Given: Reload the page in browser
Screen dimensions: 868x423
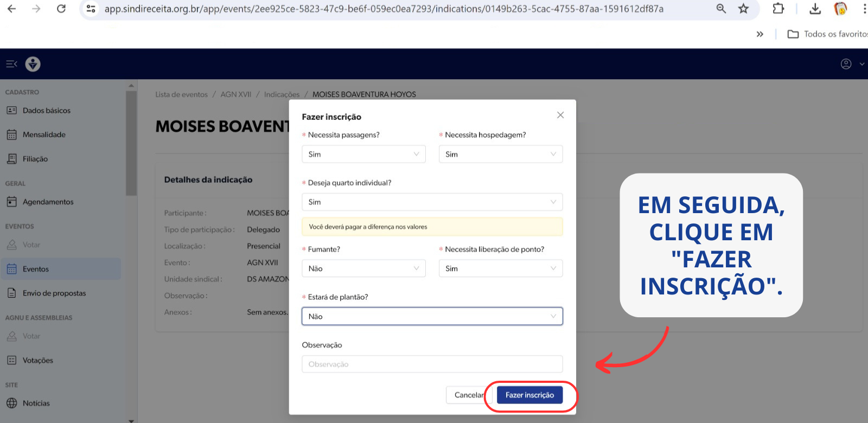Looking at the screenshot, I should pos(61,9).
